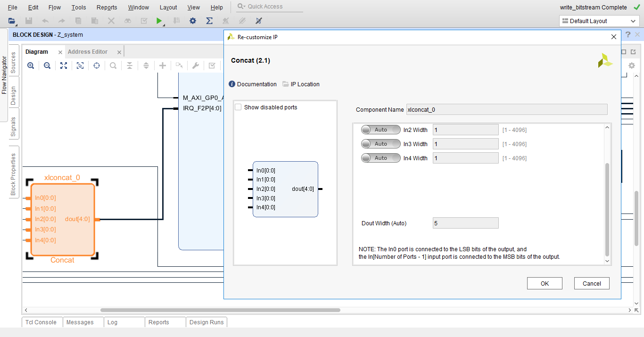644x337 pixels.
Task: Click the Zoom In magnifier icon
Action: [x=31, y=66]
